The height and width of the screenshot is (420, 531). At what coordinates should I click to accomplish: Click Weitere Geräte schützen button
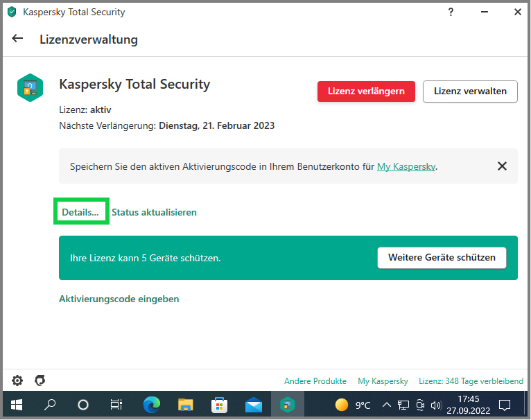(442, 257)
